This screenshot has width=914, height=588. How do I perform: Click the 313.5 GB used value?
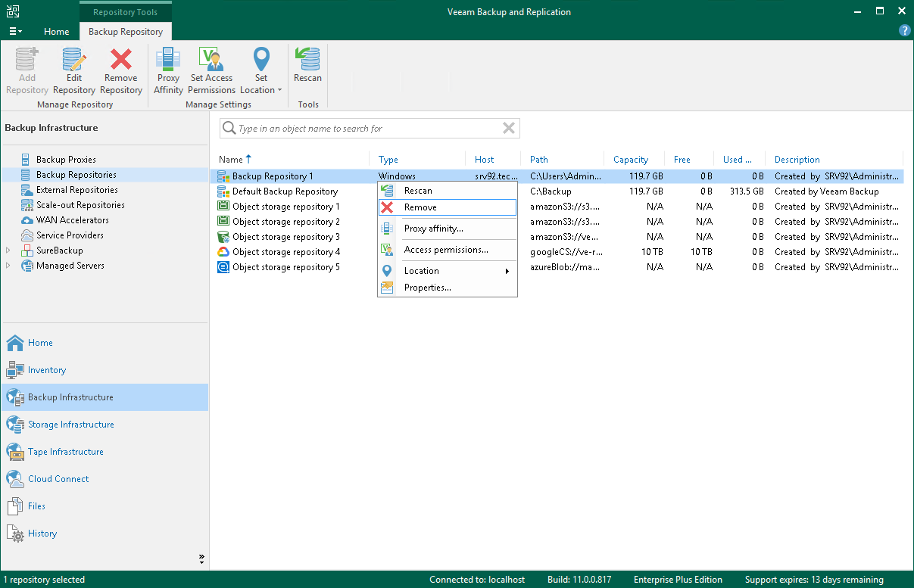pyautogui.click(x=747, y=191)
